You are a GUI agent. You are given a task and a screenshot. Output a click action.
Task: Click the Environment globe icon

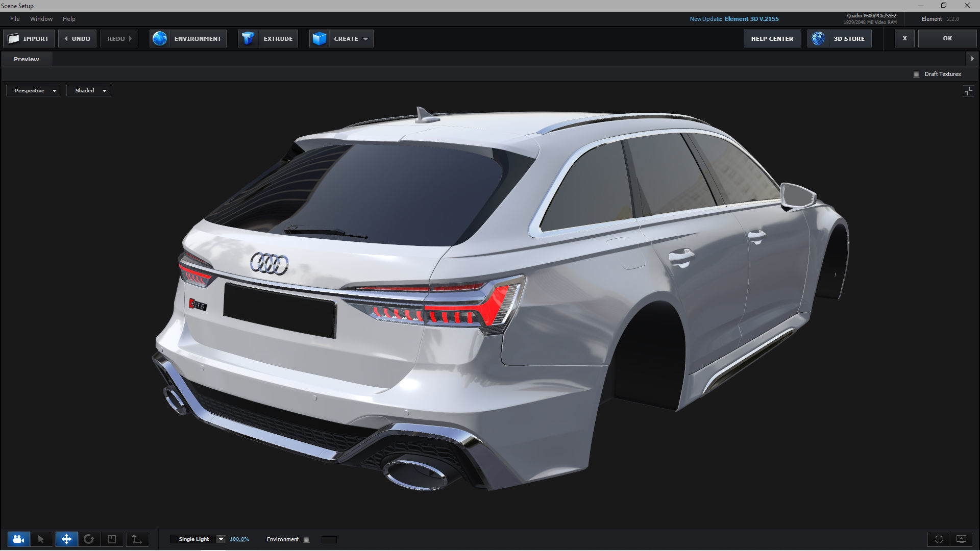click(160, 39)
